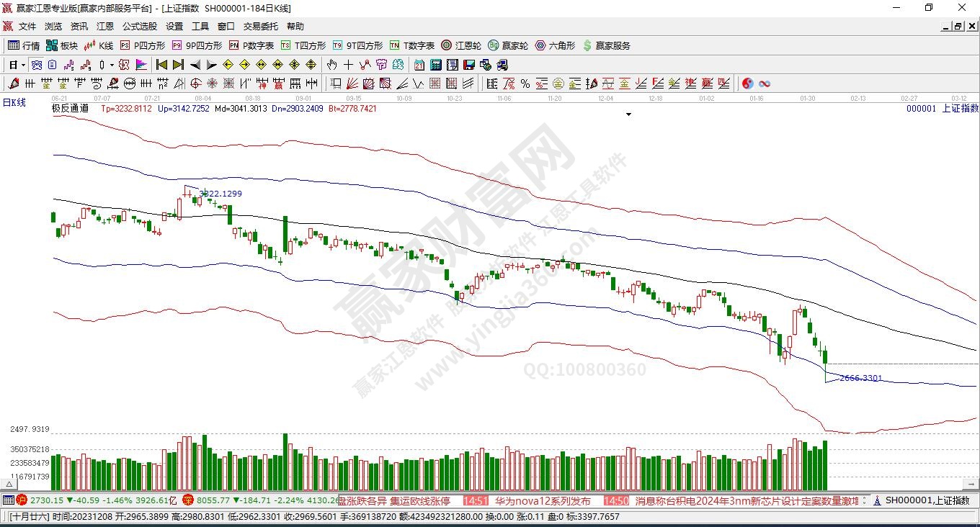
Task: Select the crosshair cursor tool
Action: tap(349, 65)
